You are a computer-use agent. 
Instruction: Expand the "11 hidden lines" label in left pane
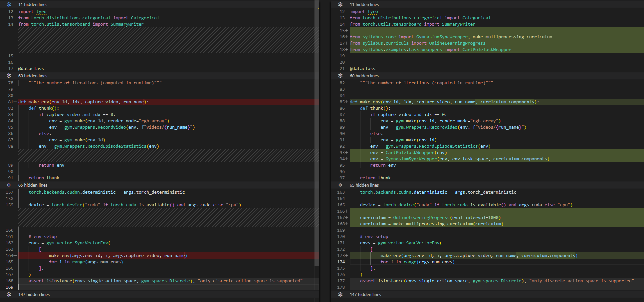point(33,4)
